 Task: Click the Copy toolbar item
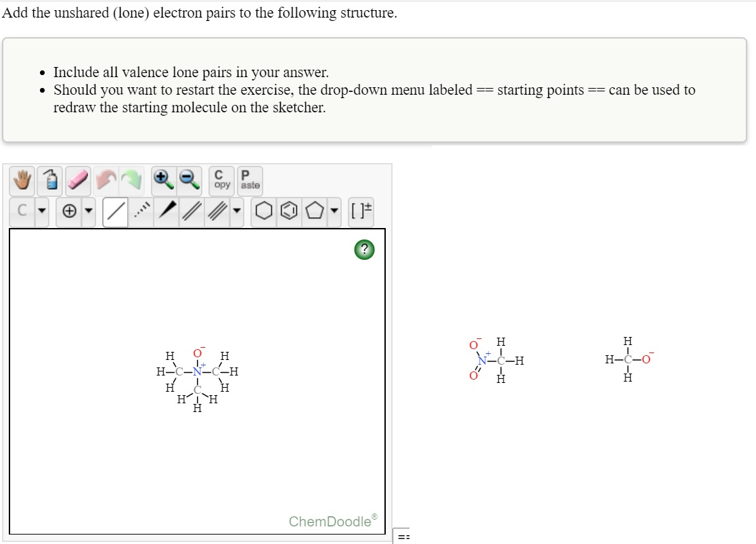[x=221, y=179]
